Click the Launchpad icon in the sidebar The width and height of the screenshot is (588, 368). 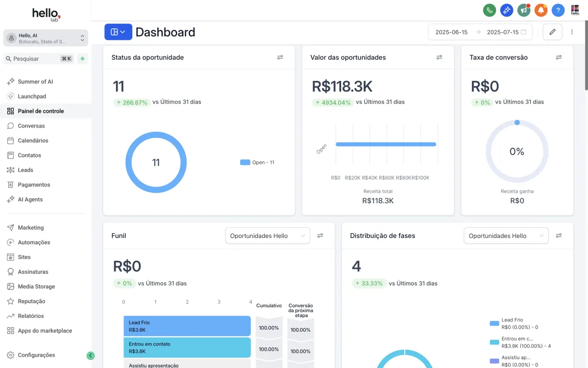tap(10, 96)
